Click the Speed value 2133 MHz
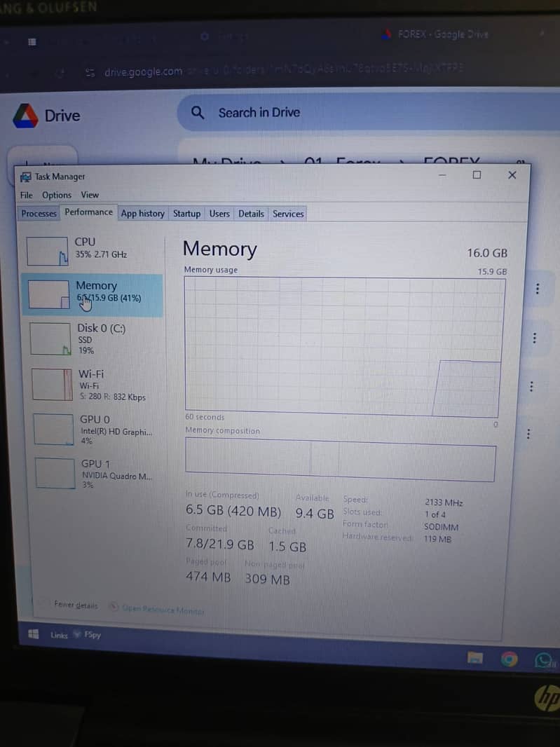The width and height of the screenshot is (560, 747). tap(444, 502)
